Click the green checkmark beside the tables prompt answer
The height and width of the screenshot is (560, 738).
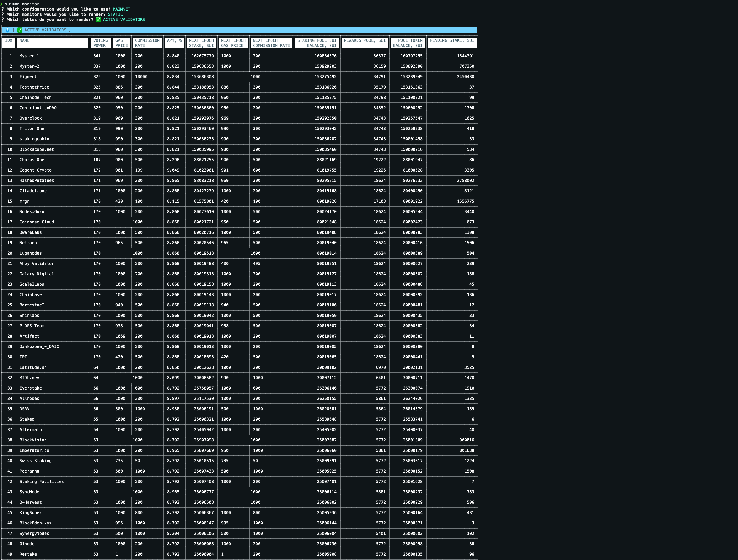coord(98,20)
